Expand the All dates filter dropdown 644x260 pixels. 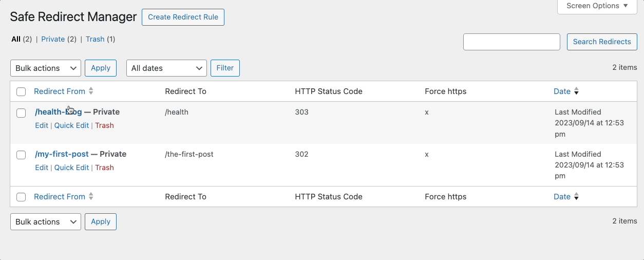(x=166, y=68)
